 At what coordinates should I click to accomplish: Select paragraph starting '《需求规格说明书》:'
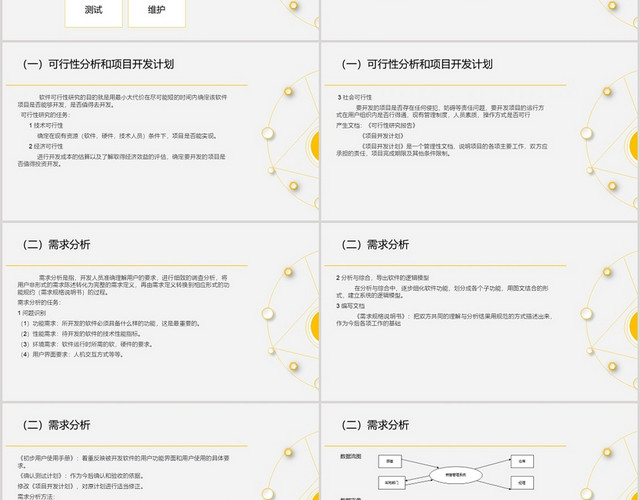tap(444, 320)
